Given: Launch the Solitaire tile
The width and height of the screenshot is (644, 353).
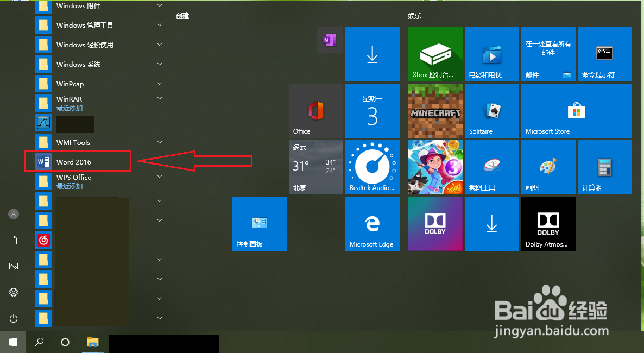Looking at the screenshot, I should click(x=491, y=111).
